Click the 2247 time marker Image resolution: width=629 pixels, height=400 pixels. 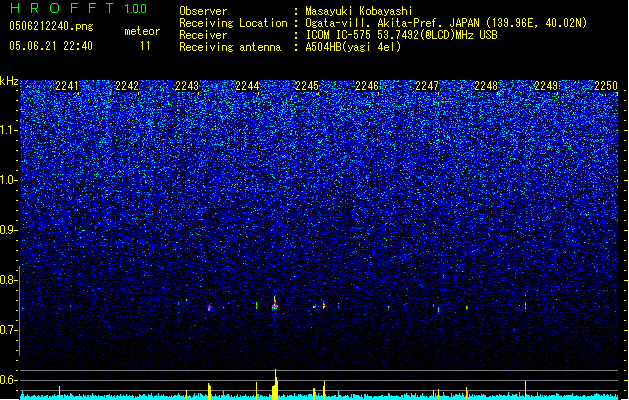point(427,86)
